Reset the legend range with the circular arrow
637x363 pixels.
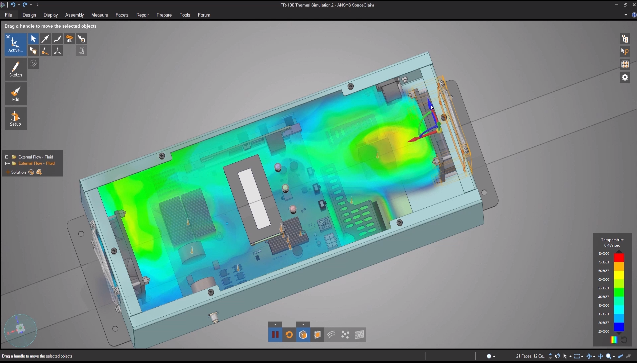624,339
